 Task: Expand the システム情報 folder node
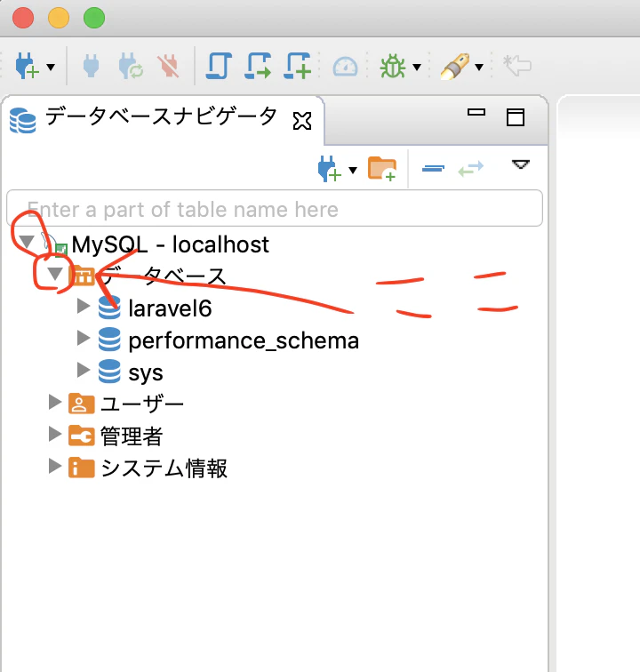[x=55, y=467]
